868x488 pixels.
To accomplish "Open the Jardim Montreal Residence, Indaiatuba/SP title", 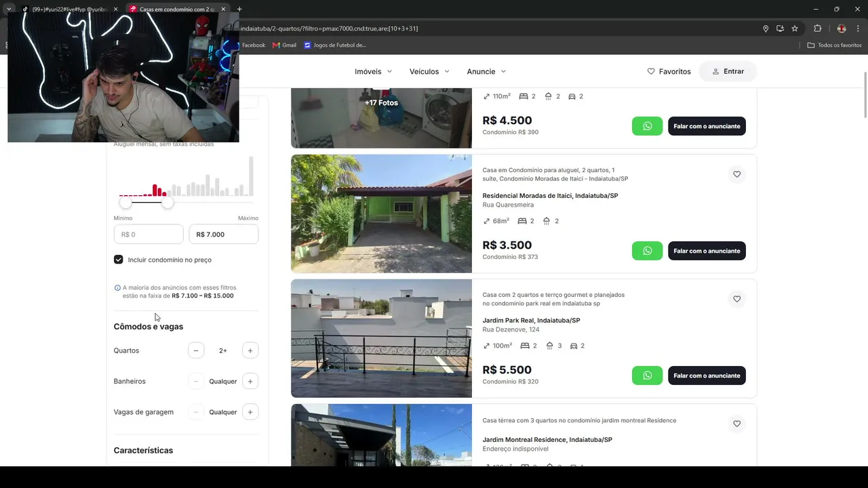I will click(547, 440).
